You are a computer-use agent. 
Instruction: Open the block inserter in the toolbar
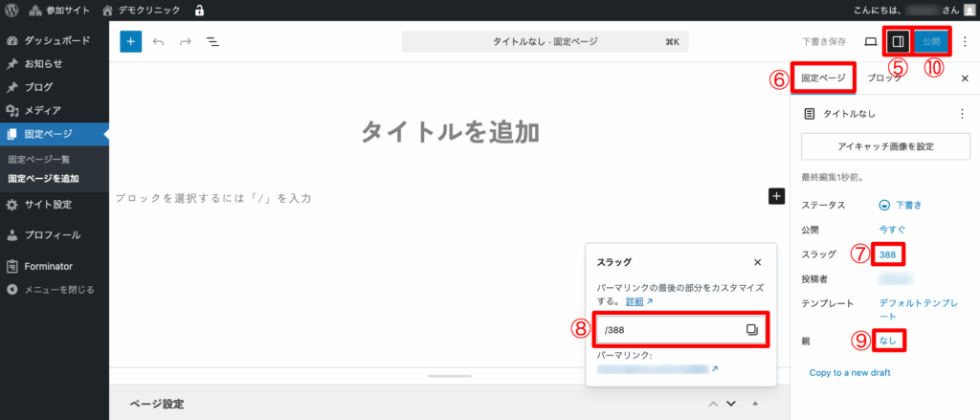(x=131, y=42)
